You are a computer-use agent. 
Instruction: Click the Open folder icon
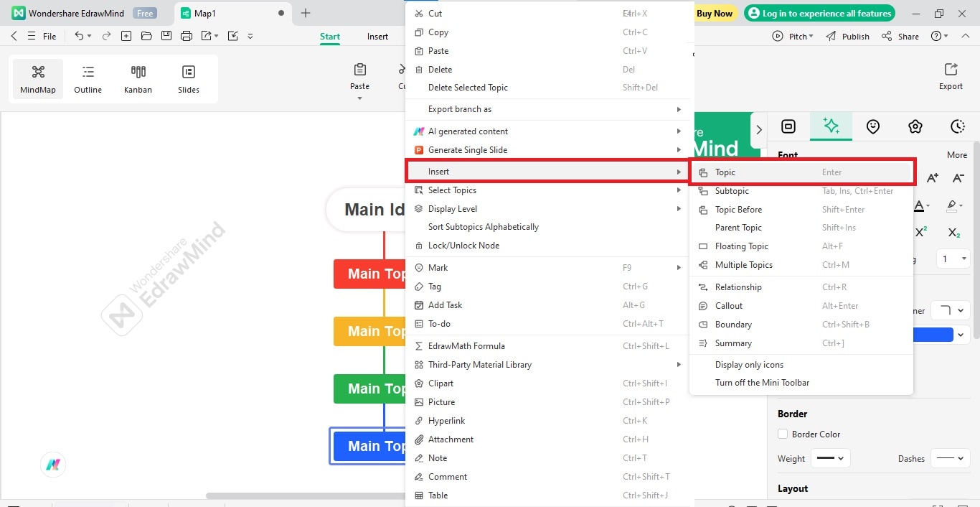(146, 36)
